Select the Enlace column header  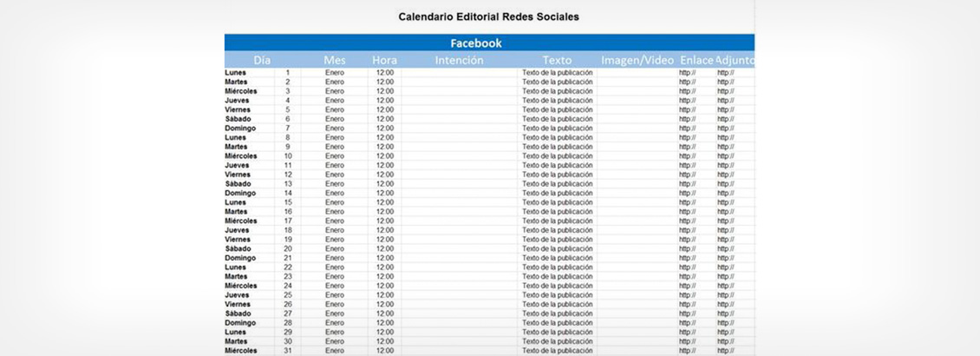click(x=696, y=60)
